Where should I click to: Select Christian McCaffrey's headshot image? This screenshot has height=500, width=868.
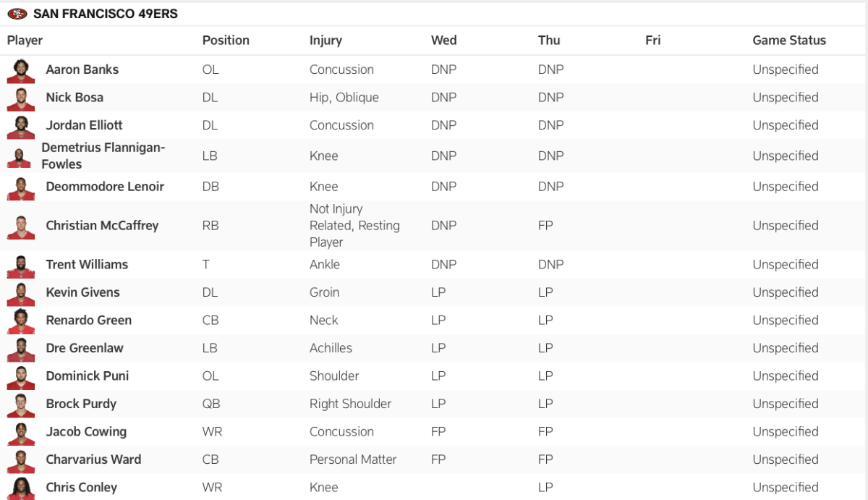(x=21, y=226)
